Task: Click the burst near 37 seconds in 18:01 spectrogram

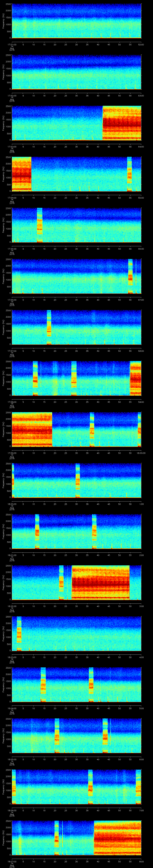Action: tap(94, 531)
